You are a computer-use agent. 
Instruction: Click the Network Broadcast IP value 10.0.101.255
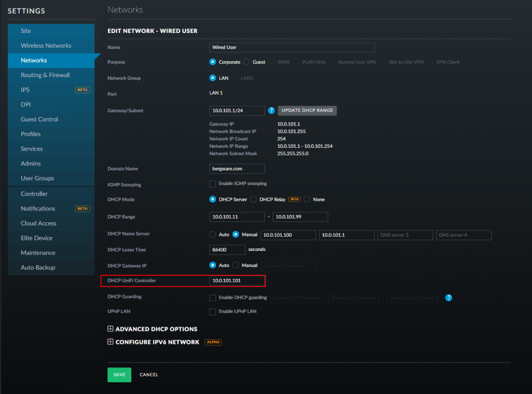(292, 131)
